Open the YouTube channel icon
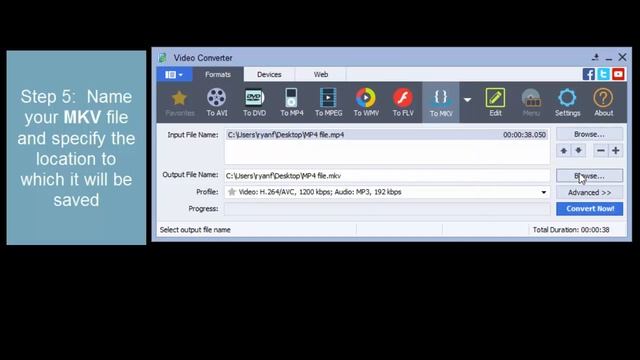 [x=618, y=74]
